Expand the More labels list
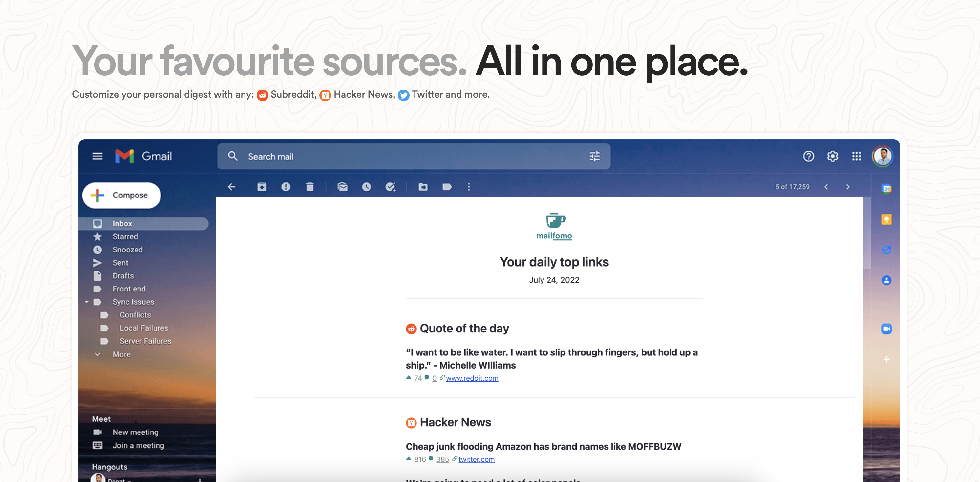This screenshot has width=980, height=482. tap(121, 354)
